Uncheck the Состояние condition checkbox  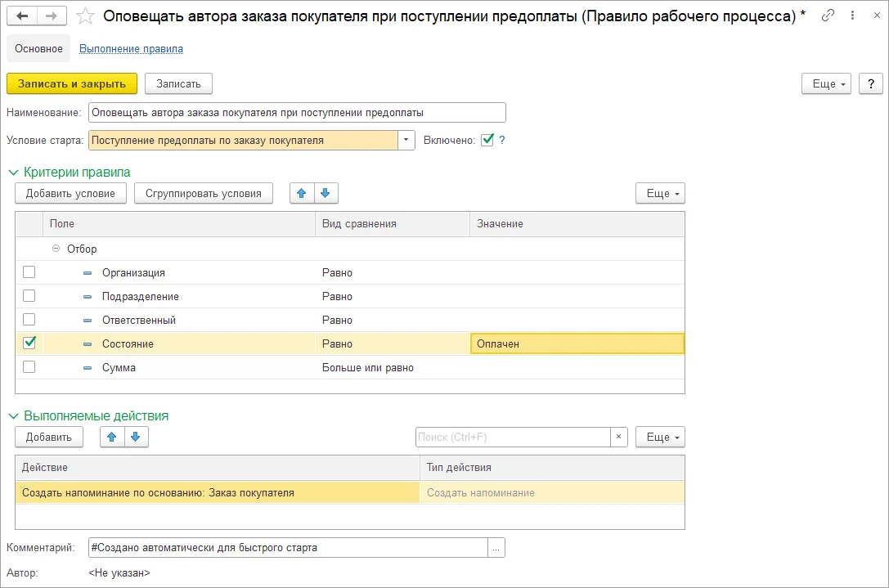pyautogui.click(x=29, y=343)
